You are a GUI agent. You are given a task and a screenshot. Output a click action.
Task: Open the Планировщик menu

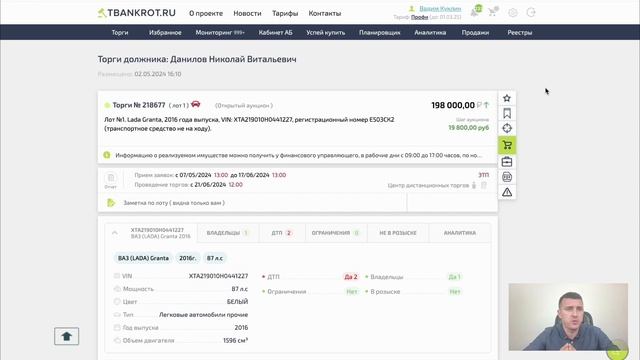380,32
